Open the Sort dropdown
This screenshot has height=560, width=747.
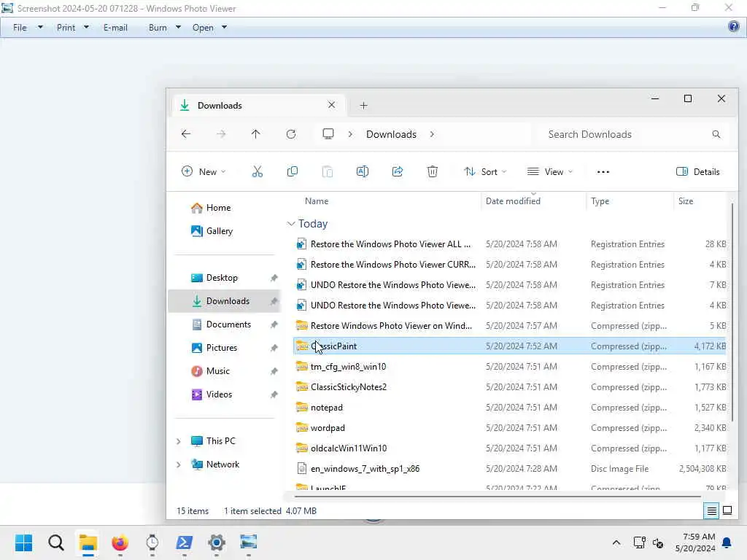click(x=485, y=172)
